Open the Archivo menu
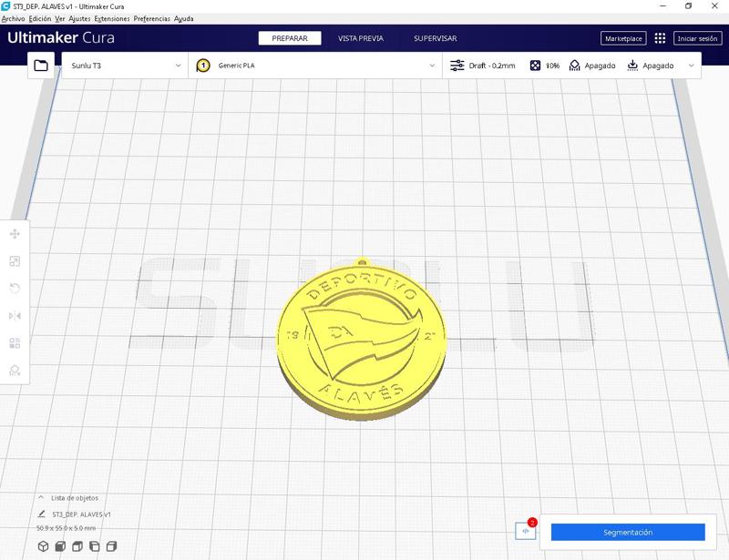 click(x=13, y=18)
